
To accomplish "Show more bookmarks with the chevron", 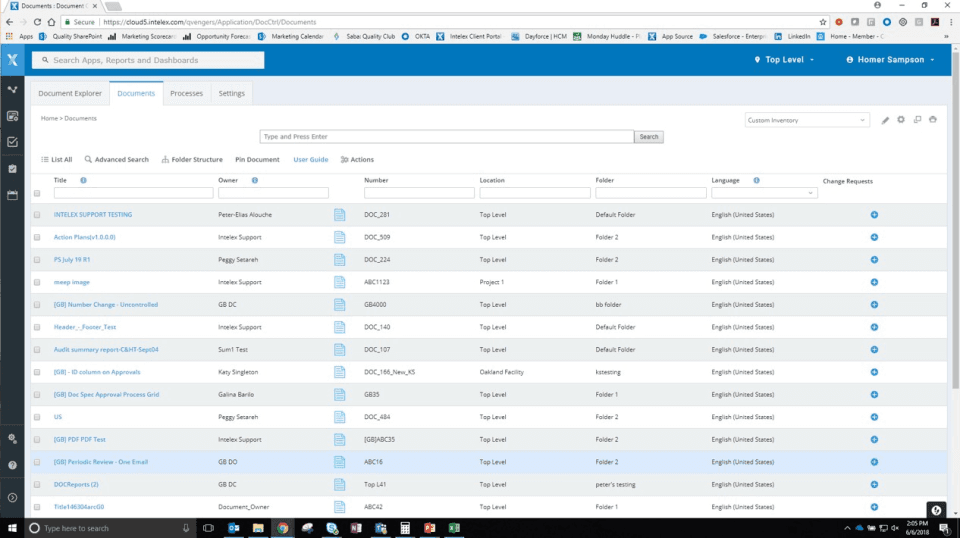I will 946,37.
